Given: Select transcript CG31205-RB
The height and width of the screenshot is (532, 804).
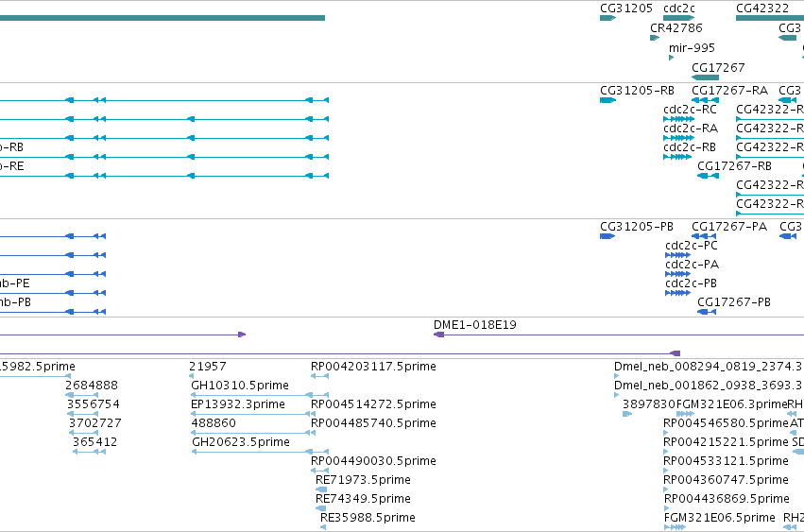Looking at the screenshot, I should [x=637, y=91].
